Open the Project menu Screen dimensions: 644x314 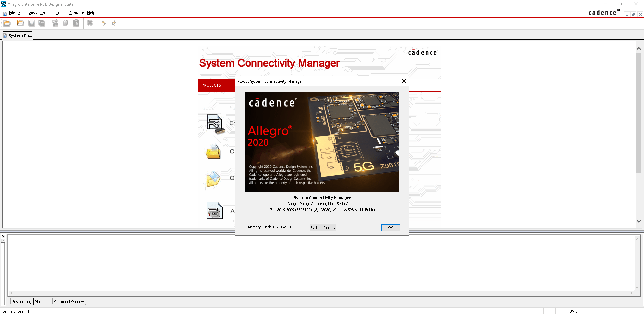tap(46, 13)
